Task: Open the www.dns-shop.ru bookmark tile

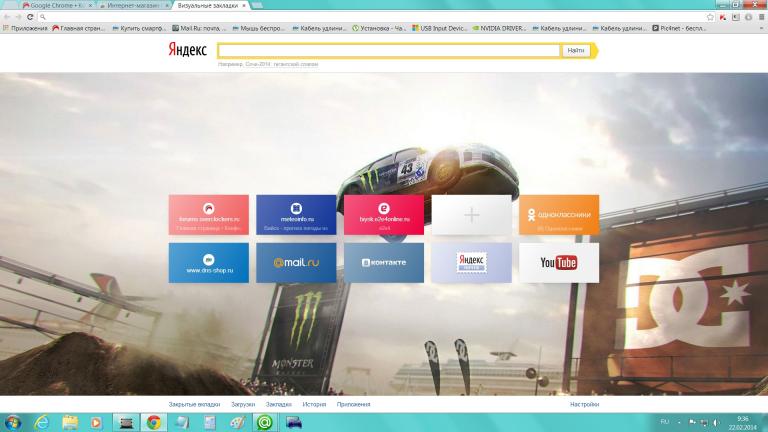Action: [209, 263]
